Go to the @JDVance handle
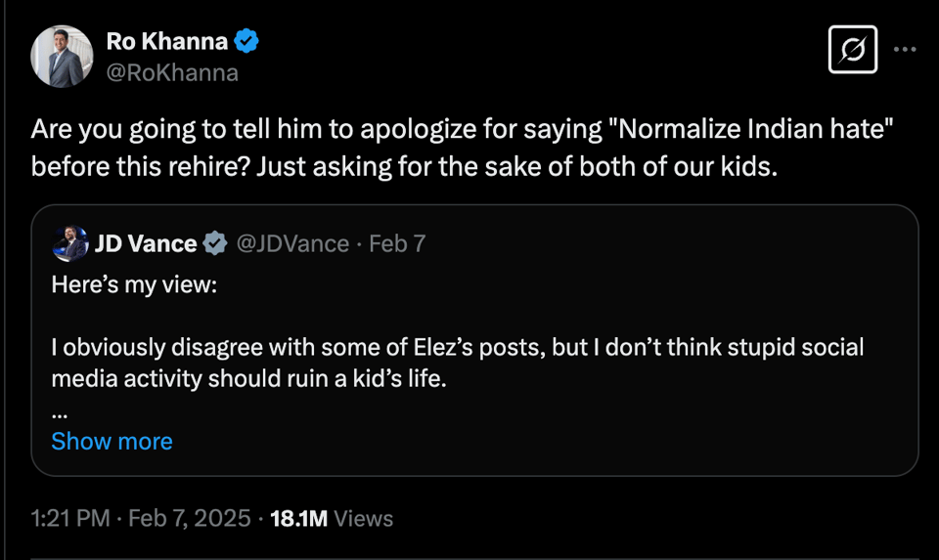The image size is (939, 560). pyautogui.click(x=292, y=243)
